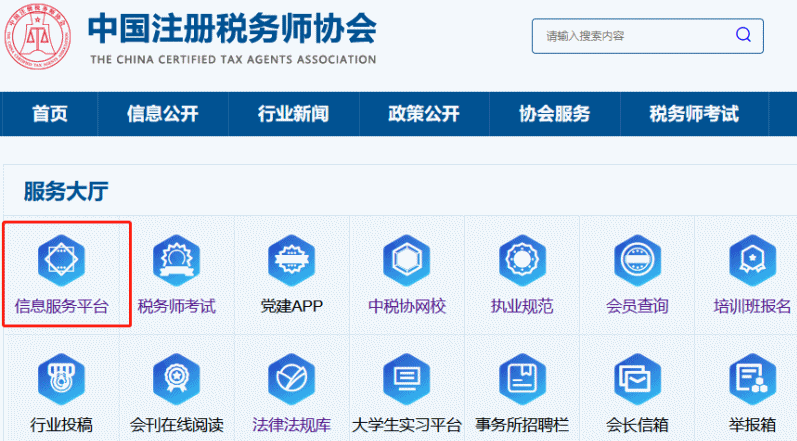Image resolution: width=797 pixels, height=441 pixels.
Task: Open the 信息服务平台 hexagon icon
Action: pyautogui.click(x=62, y=260)
